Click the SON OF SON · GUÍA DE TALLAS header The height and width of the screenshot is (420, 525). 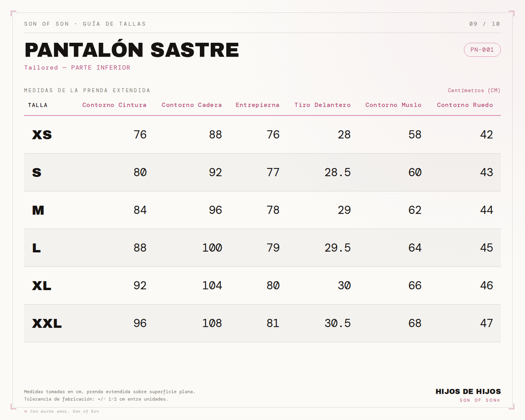click(x=85, y=24)
